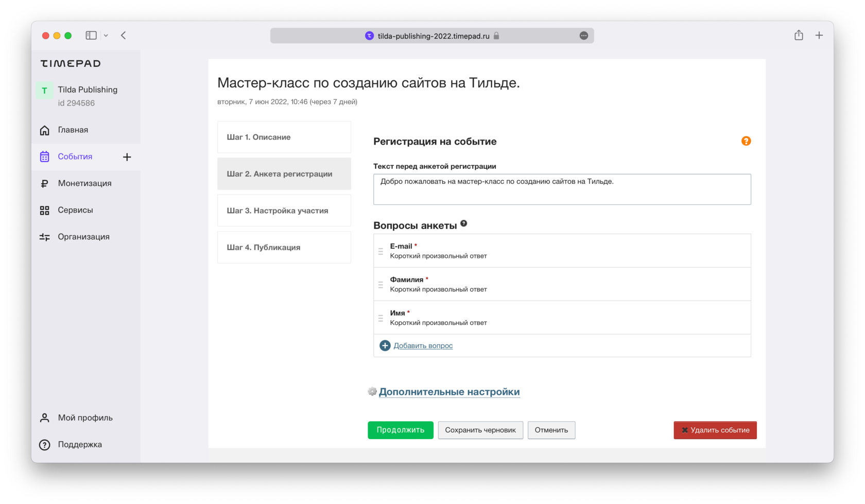
Task: Go to Шаг 3. Настройка участия
Action: [284, 211]
